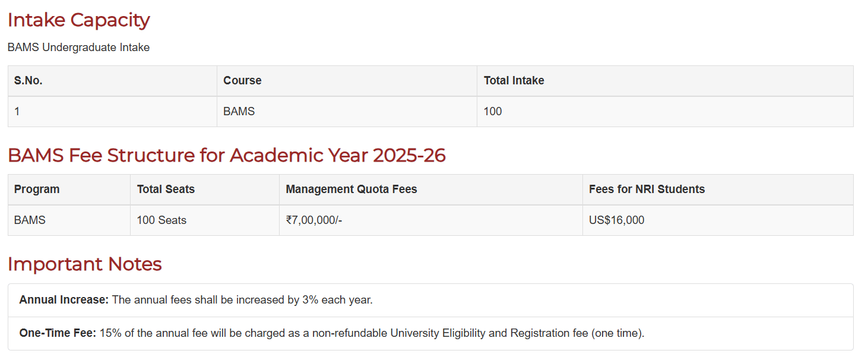Screen dimensions: 868x360
Task: Select the "Total Seats" column header
Action: click(166, 190)
